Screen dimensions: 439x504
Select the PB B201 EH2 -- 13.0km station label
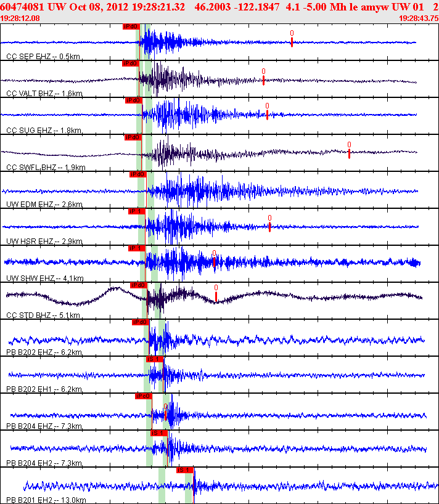(x=46, y=500)
